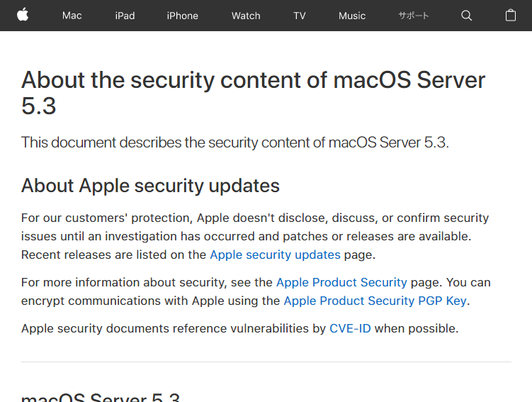Select iPhone in the navigation bar
Image resolution: width=532 pixels, height=402 pixels.
[182, 16]
